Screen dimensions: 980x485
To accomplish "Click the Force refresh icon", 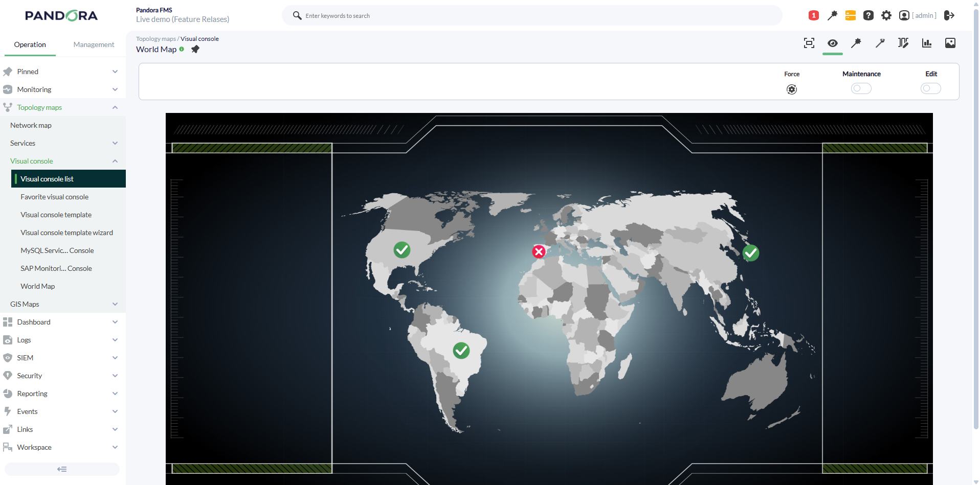I will pos(791,89).
